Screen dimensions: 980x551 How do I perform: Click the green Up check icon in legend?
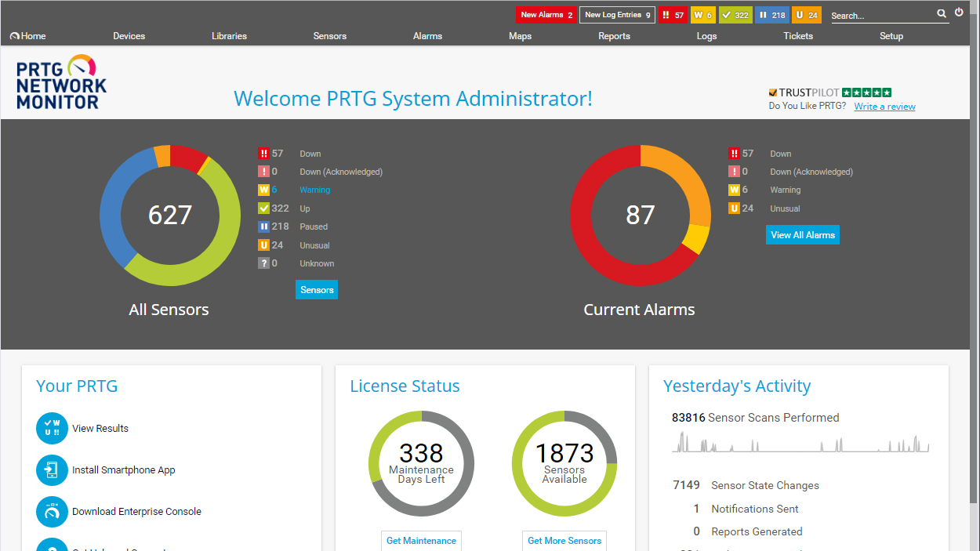click(x=263, y=208)
